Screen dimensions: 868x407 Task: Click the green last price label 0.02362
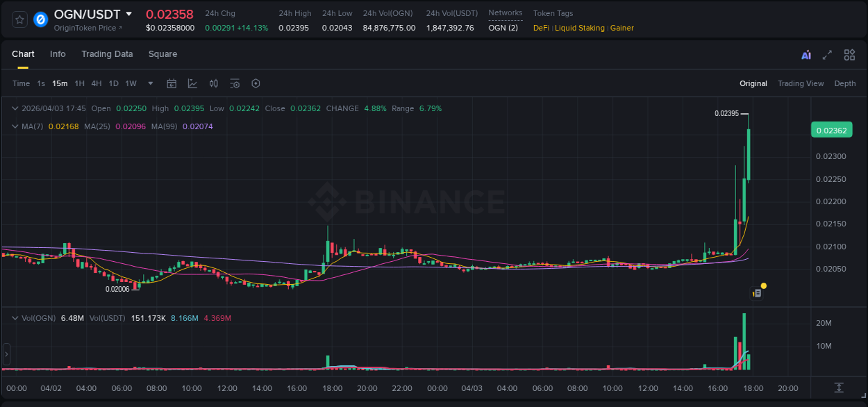(x=831, y=130)
